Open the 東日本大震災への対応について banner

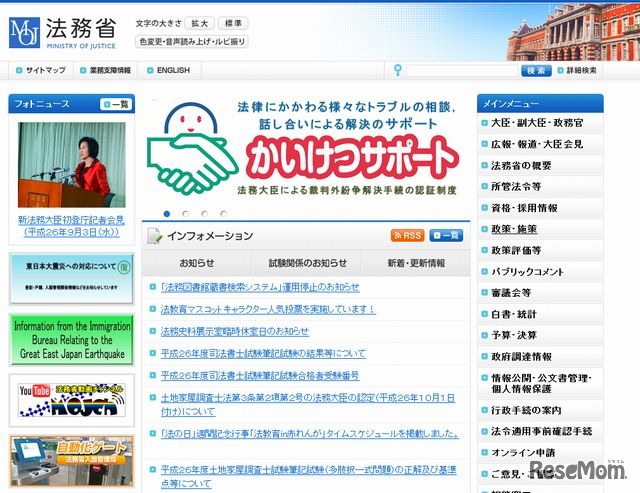72,278
